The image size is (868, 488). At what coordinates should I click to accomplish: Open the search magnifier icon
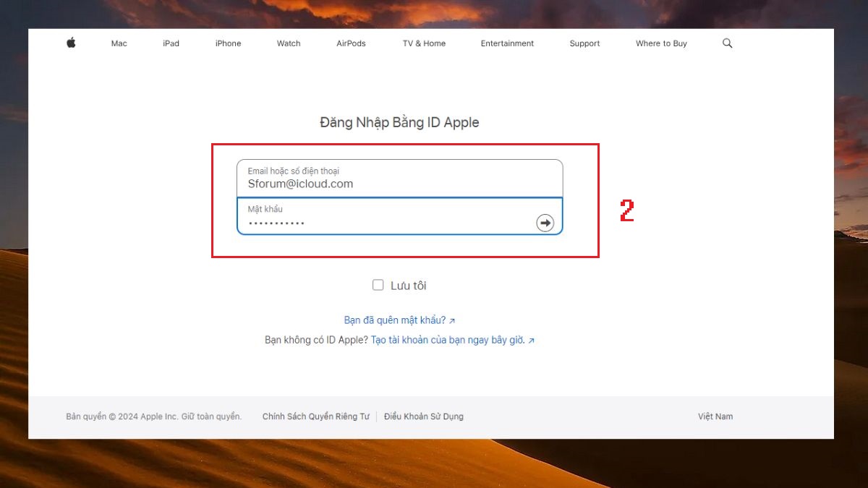[x=727, y=43]
